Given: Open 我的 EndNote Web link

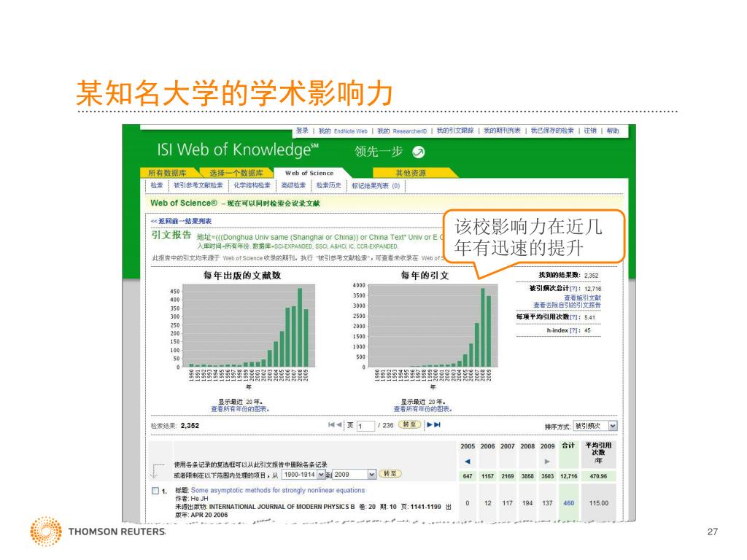Looking at the screenshot, I should [343, 131].
